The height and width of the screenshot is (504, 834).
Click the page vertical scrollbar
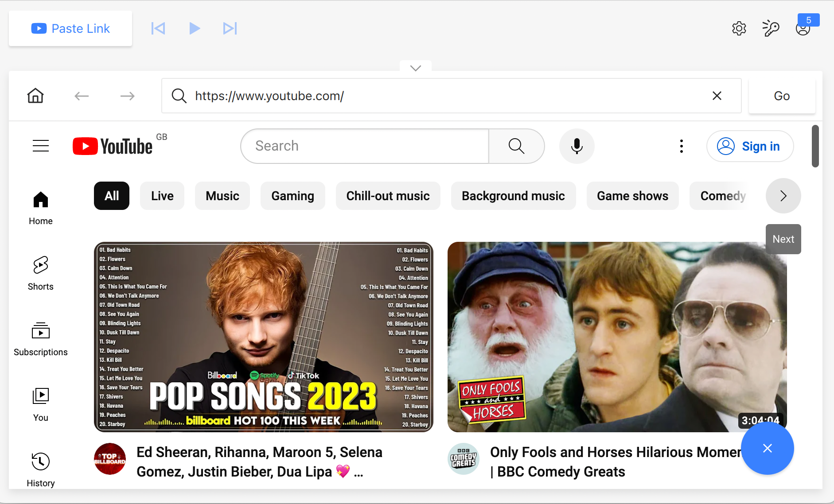point(815,146)
